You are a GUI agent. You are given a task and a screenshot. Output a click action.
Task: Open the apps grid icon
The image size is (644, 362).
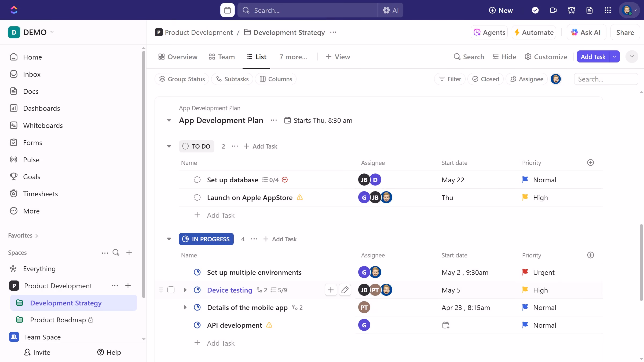tap(608, 10)
